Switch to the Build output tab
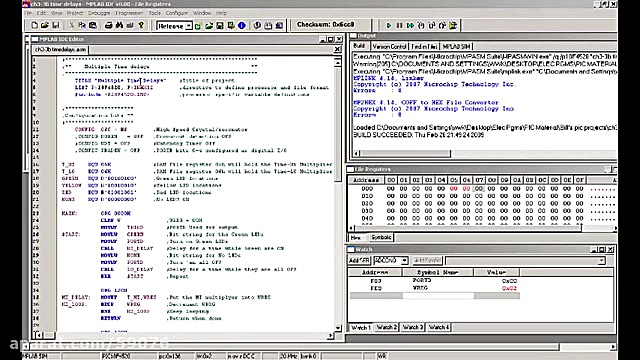 coord(359,46)
